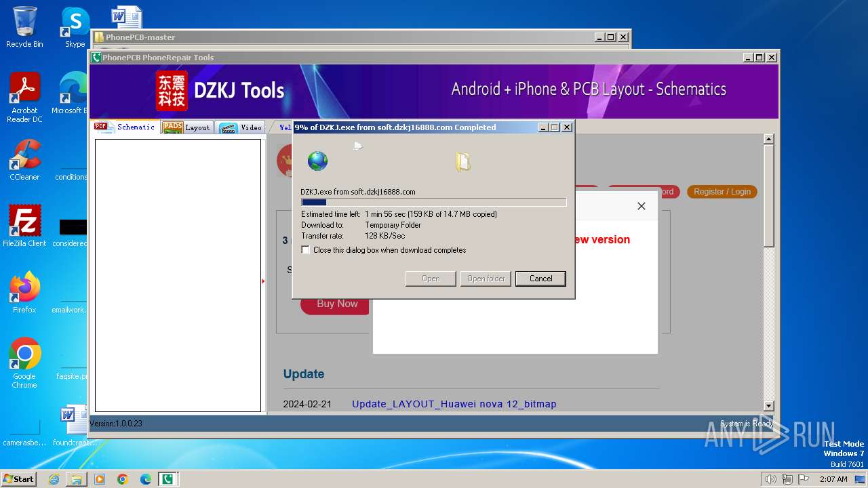Open Edge from the taskbar
This screenshot has height=488, width=868.
click(146, 479)
